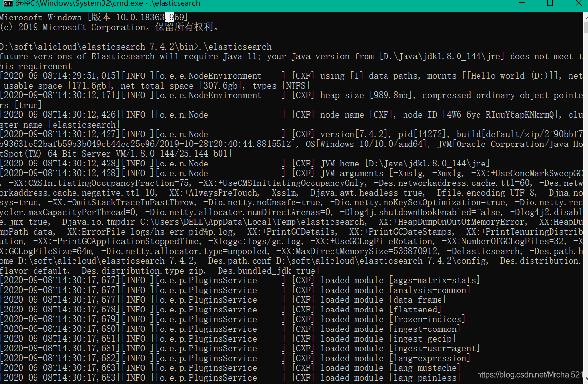Close the elasticsearch command prompt window

[x=576, y=3]
